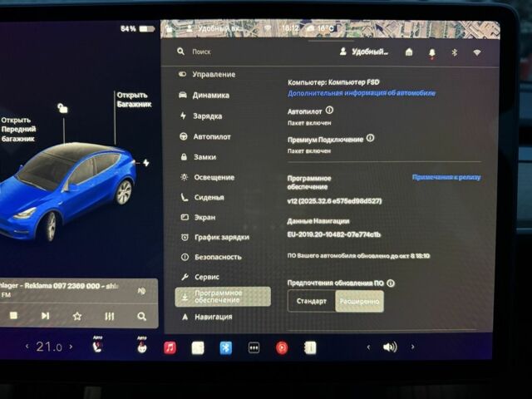
Task: Open Bluetooth app in bottom dock
Action: [225, 347]
